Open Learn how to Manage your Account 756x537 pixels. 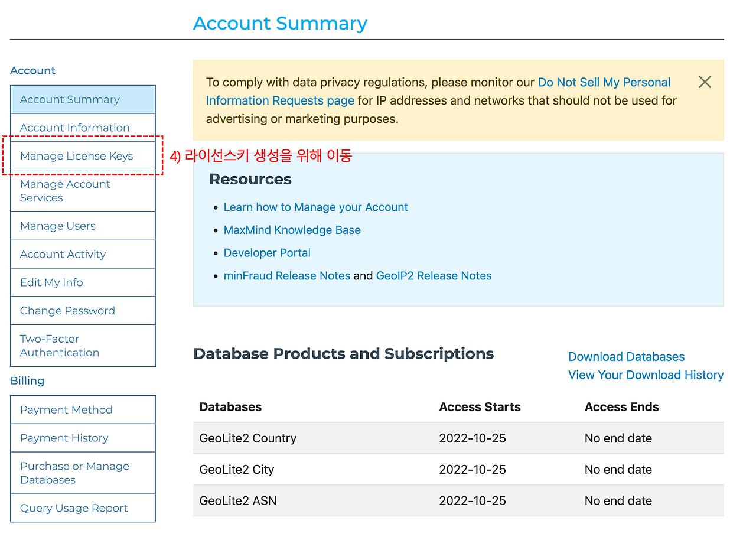point(315,207)
